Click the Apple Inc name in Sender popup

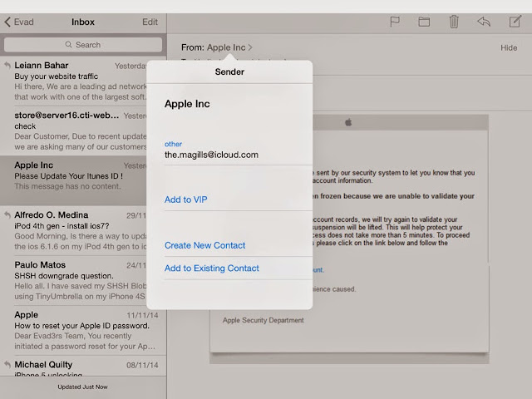187,104
